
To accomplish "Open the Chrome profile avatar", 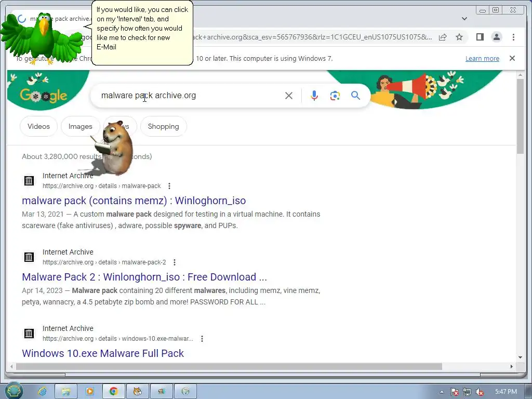I will 497,37.
